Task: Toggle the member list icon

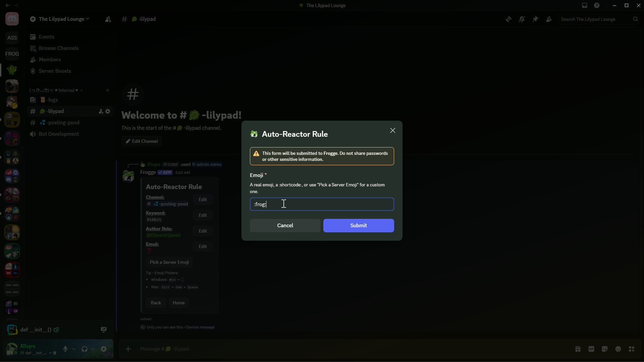Action: (x=549, y=19)
